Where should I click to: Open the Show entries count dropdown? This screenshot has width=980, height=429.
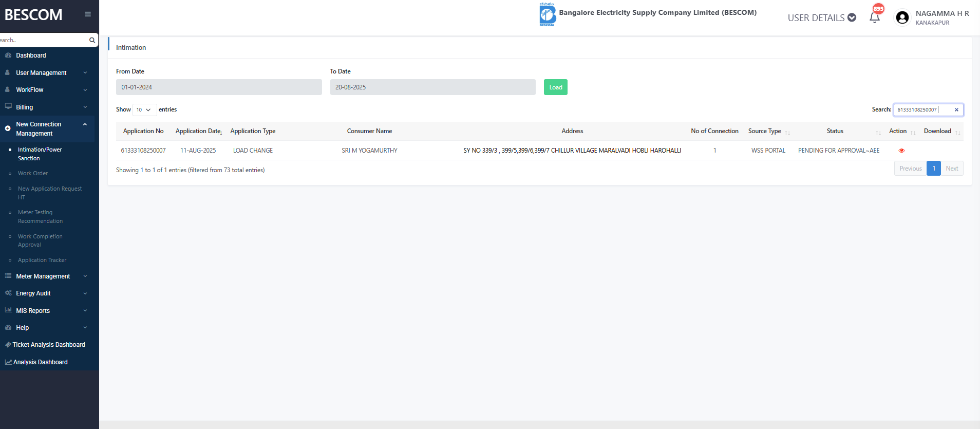(x=144, y=110)
